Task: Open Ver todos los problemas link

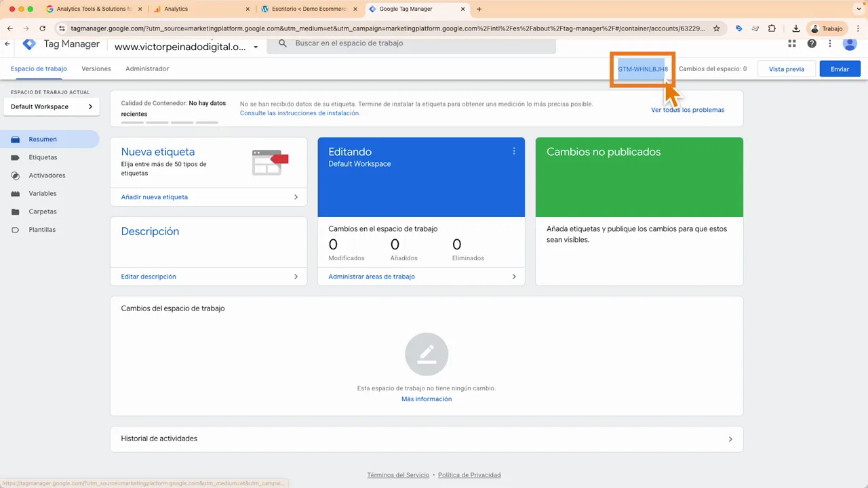Action: (x=688, y=109)
